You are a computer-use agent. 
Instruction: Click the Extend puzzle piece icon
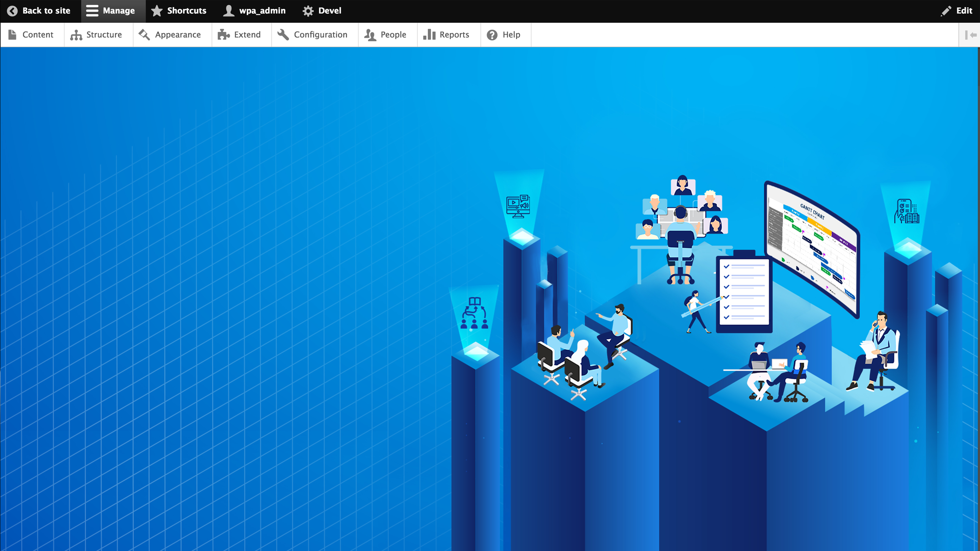[223, 35]
